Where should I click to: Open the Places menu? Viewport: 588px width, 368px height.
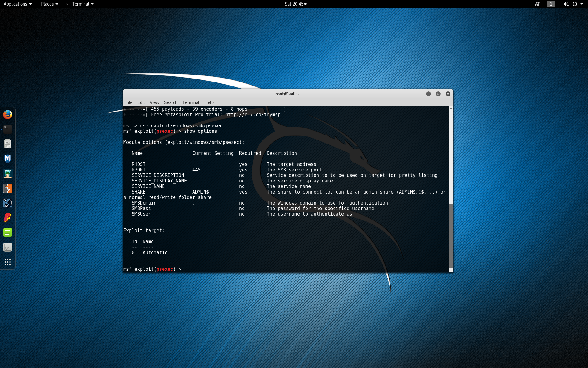click(x=49, y=4)
